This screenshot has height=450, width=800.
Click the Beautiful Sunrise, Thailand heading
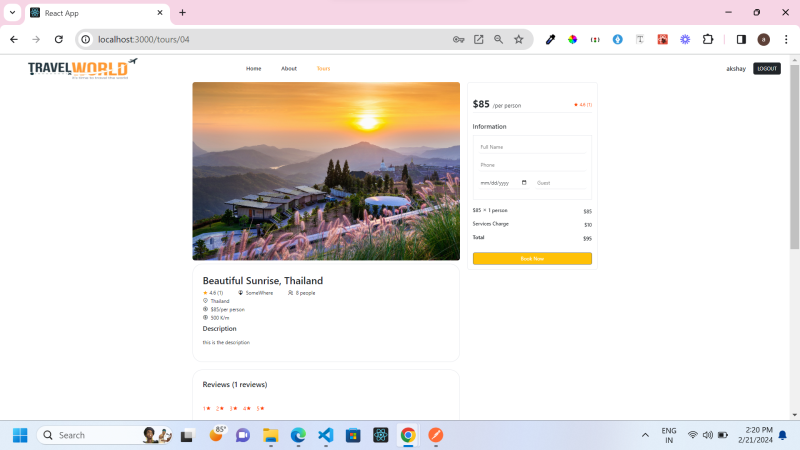tap(263, 281)
